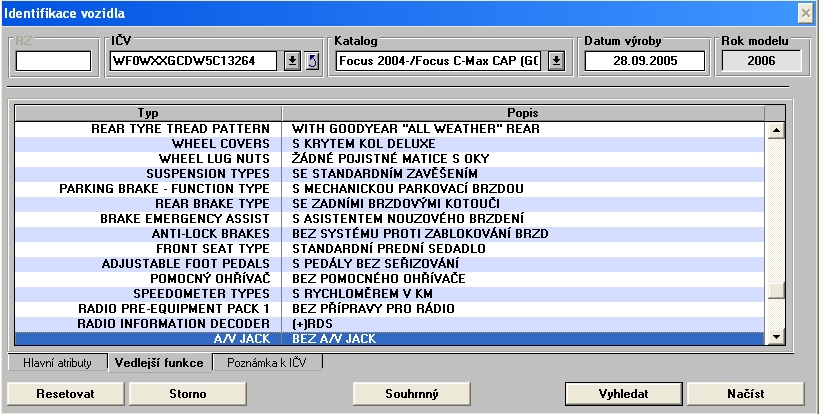Switch to Hlavní atributy tab
The width and height of the screenshot is (820, 414).
click(57, 363)
